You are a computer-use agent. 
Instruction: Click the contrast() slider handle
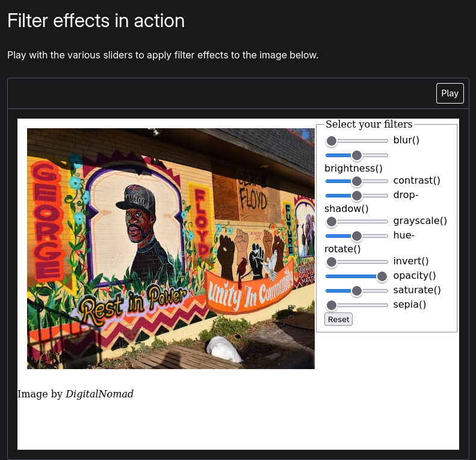pyautogui.click(x=356, y=181)
